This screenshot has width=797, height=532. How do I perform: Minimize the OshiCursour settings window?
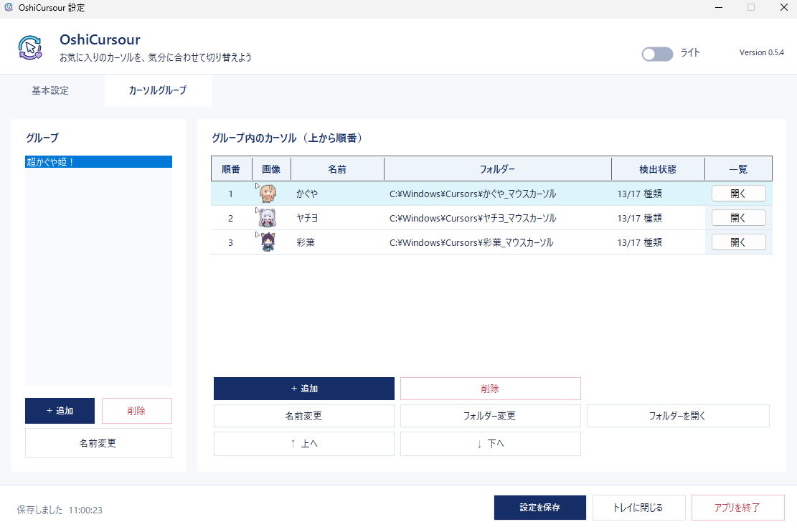click(x=719, y=7)
